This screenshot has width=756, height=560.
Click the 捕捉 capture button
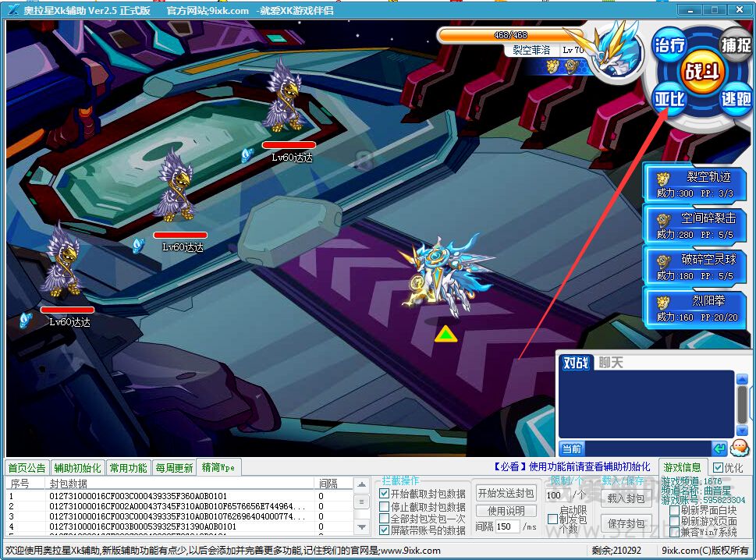(x=735, y=44)
